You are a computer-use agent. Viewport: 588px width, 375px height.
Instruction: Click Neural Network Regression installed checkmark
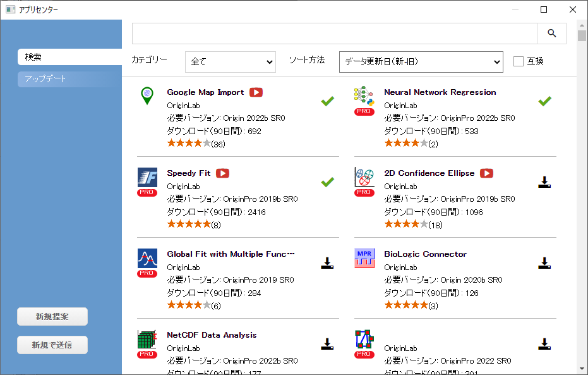pos(544,101)
